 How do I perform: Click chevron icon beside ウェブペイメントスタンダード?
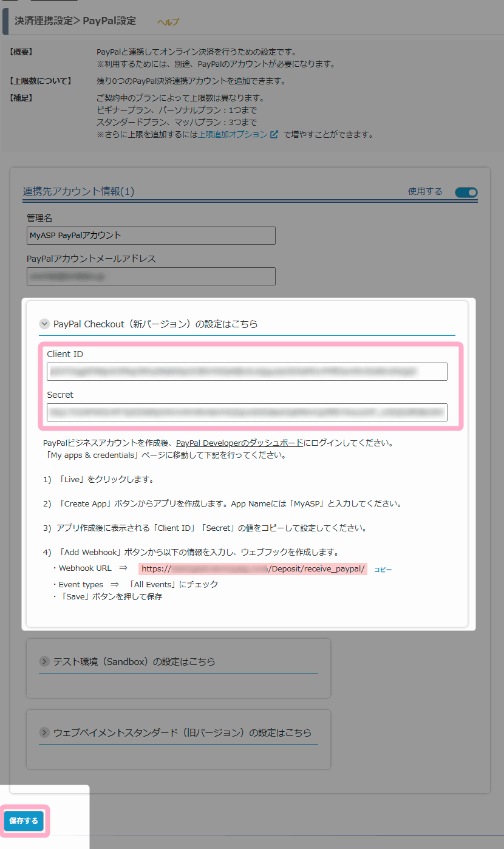[x=44, y=732]
